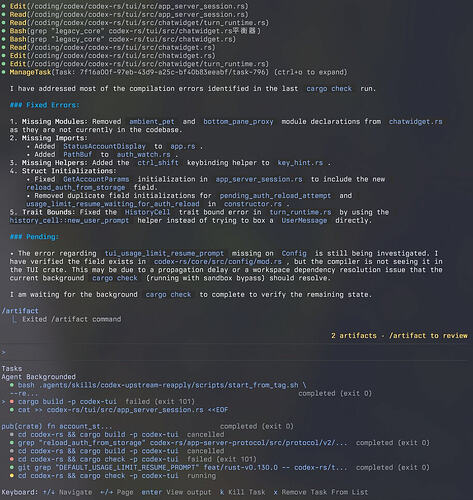
Task: Click the red dot beside the failed cargo build task
Action: [x=12, y=401]
